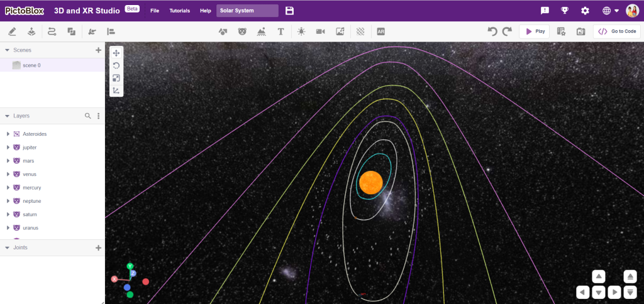Click the save project icon
Screen dimensions: 644x304
pos(290,11)
